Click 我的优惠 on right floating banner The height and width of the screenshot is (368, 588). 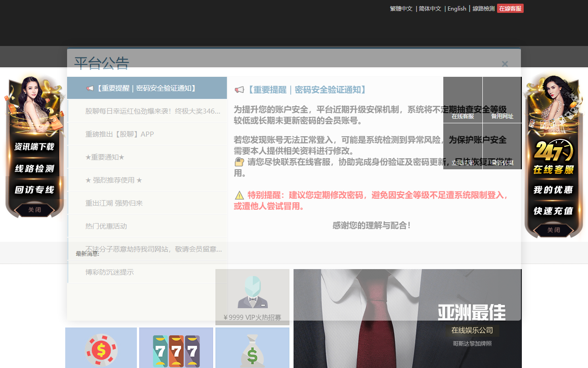coord(554,190)
